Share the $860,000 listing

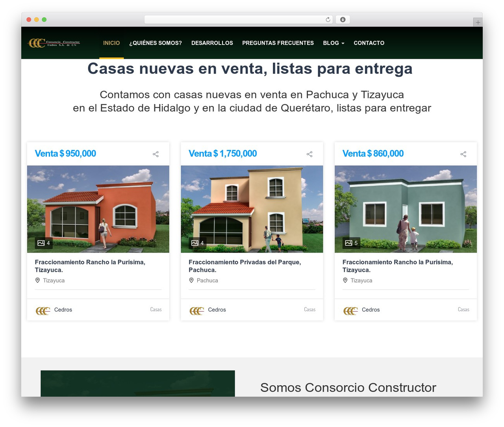463,154
